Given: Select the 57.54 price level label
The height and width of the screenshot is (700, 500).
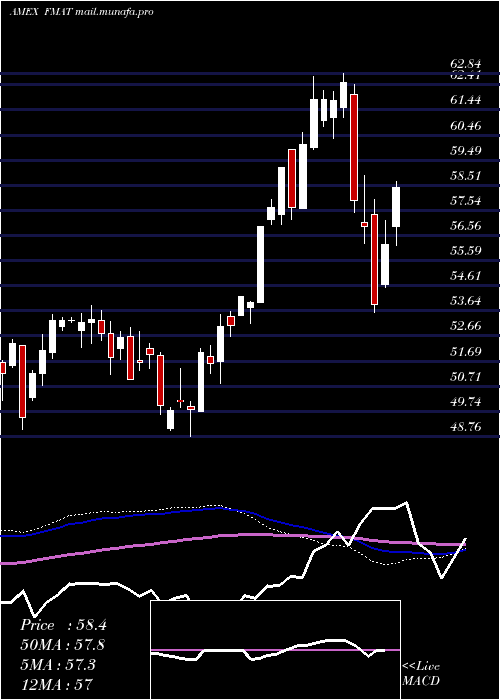Looking at the screenshot, I should coord(466,200).
